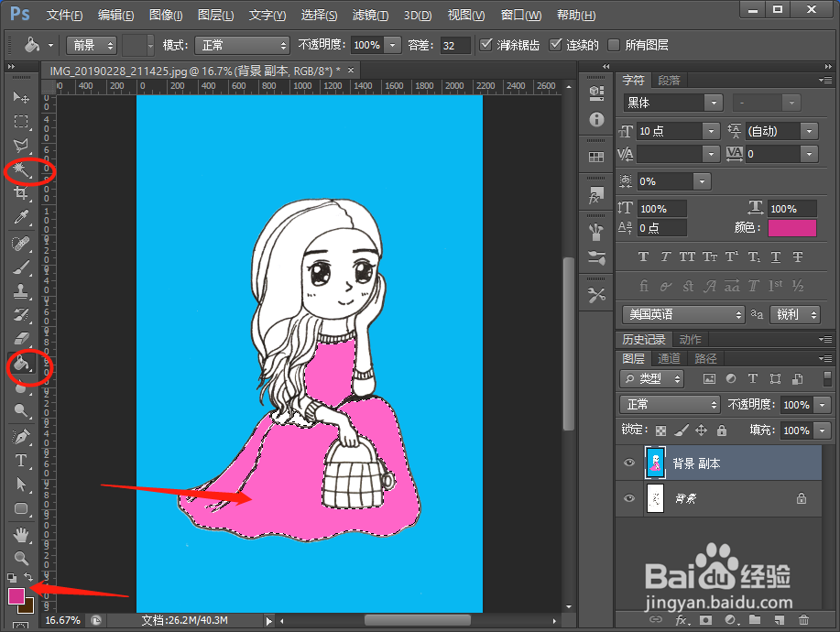Viewport: 840px width, 632px height.
Task: Select the Paint Bucket tool
Action: pos(21,363)
